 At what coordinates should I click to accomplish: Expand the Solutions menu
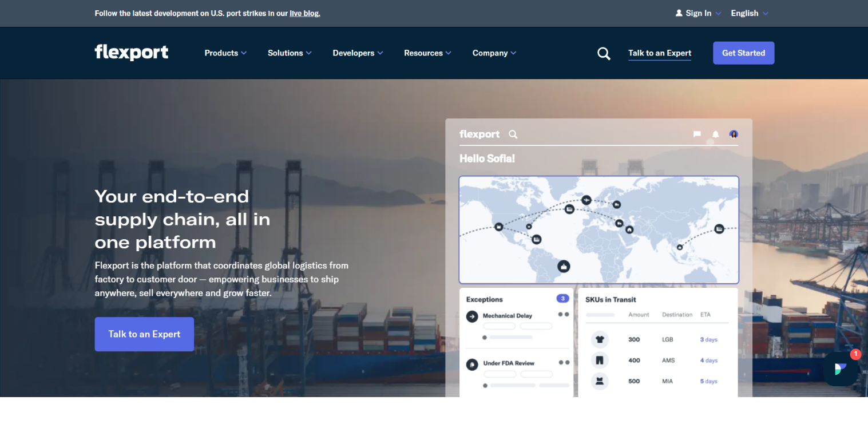[x=290, y=53]
